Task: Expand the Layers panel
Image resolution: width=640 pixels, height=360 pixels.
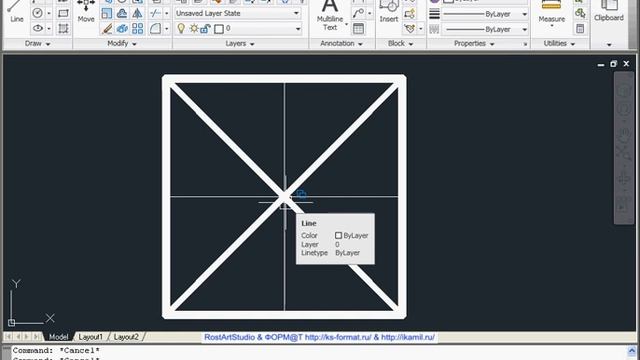Action: pyautogui.click(x=240, y=43)
